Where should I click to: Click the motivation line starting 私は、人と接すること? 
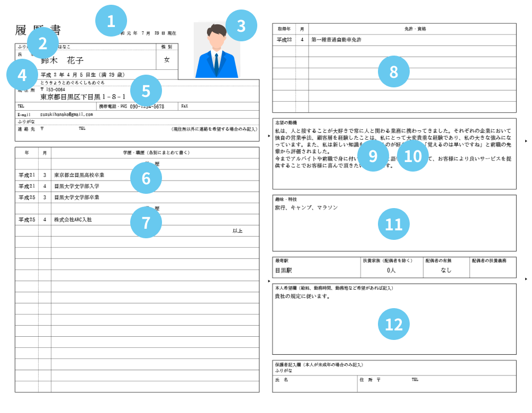click(x=393, y=131)
